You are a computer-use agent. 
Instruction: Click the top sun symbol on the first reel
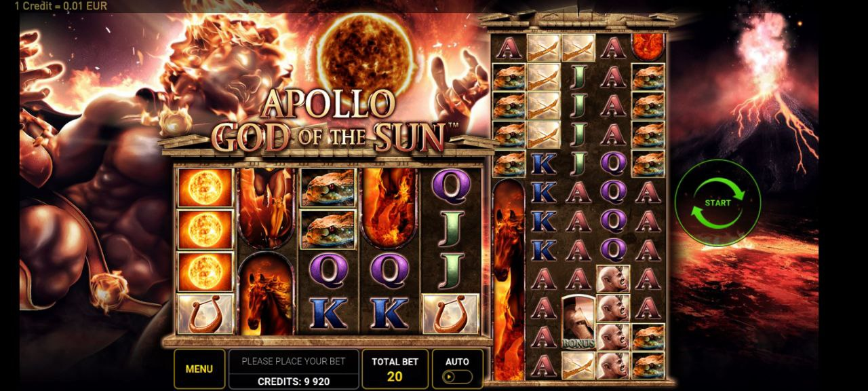[205, 188]
